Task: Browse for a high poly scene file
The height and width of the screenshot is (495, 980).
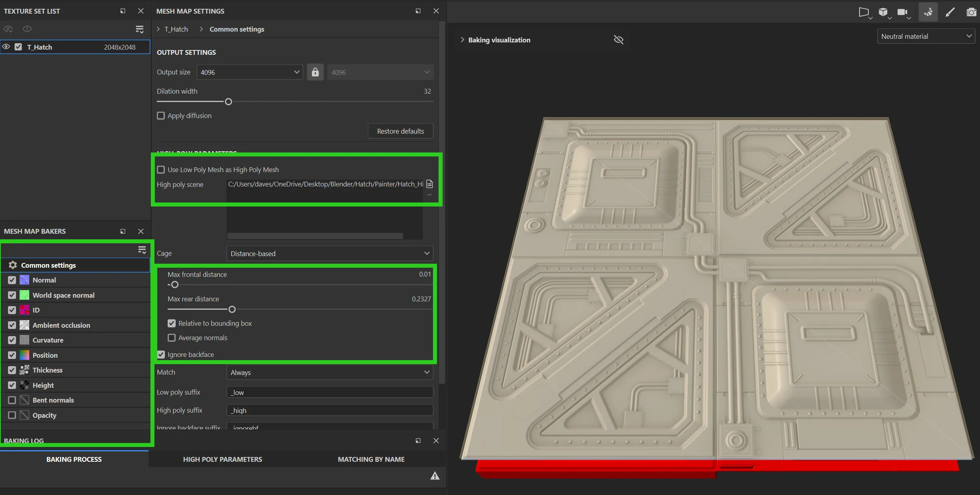Action: (x=430, y=184)
